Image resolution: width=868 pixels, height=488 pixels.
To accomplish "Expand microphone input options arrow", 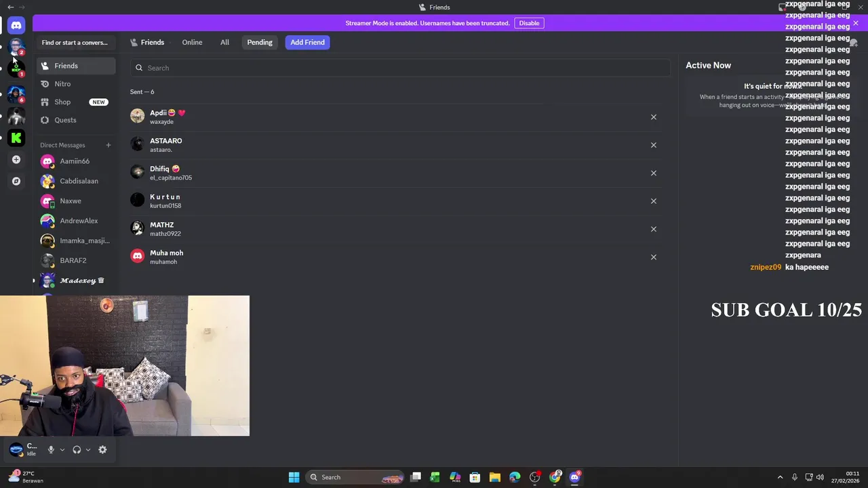I will tap(62, 449).
